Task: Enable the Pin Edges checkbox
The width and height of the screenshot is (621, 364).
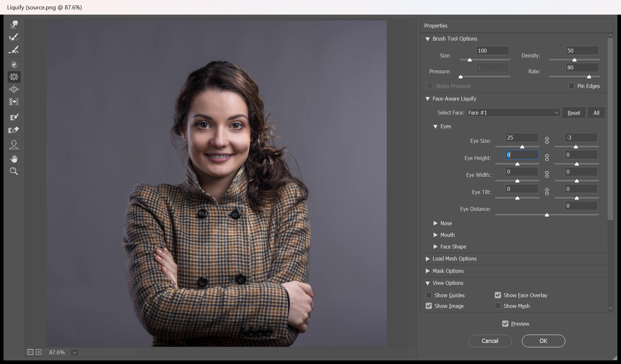Action: coord(572,86)
